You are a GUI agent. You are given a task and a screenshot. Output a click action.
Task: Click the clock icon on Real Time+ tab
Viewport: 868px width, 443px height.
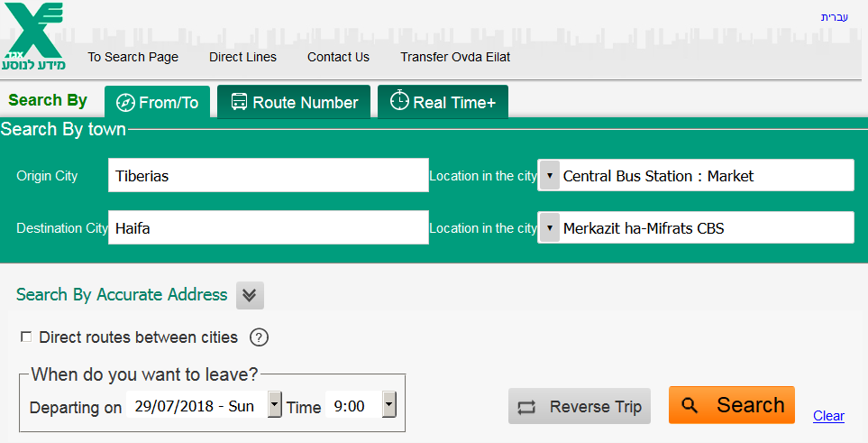399,101
